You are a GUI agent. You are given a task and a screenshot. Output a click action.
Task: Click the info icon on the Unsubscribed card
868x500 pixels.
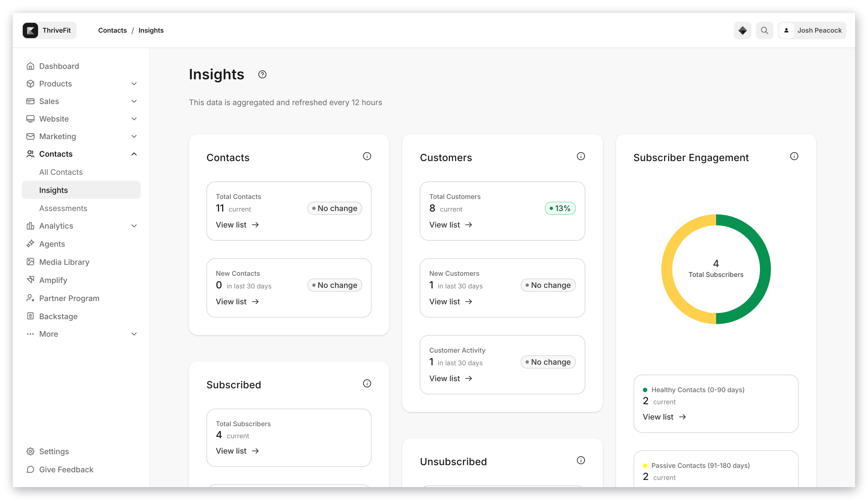pyautogui.click(x=580, y=460)
